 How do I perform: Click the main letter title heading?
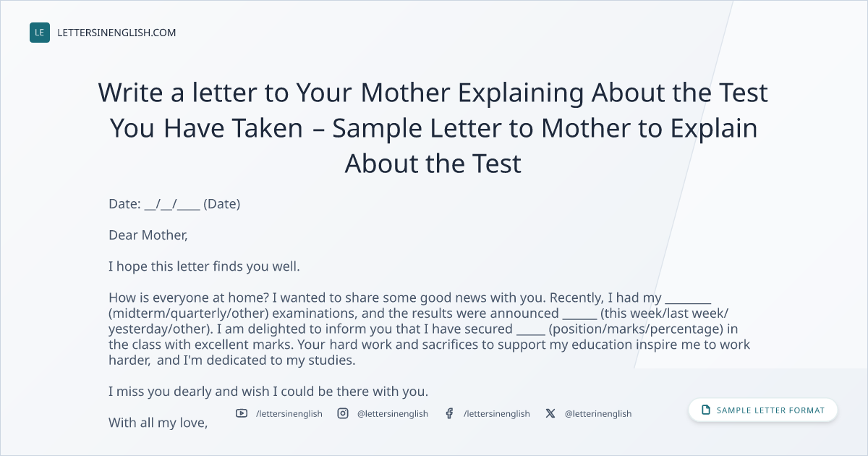click(x=433, y=128)
